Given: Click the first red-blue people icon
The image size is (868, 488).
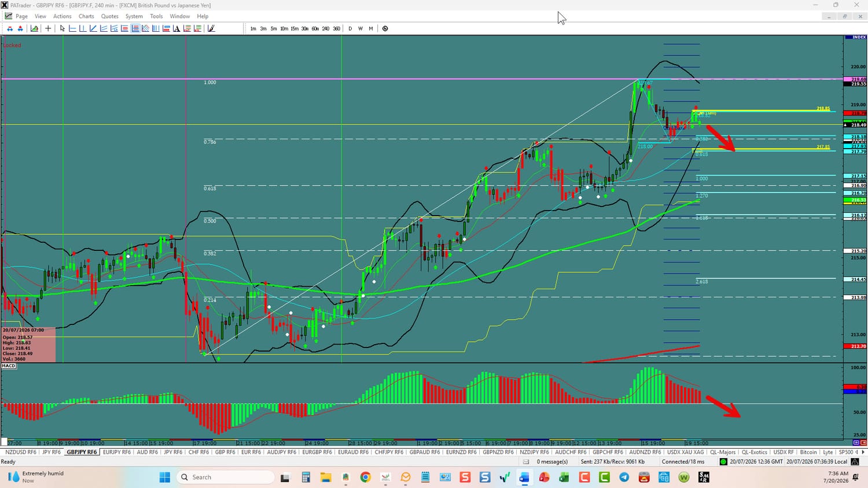Looking at the screenshot, I should tap(10, 28).
